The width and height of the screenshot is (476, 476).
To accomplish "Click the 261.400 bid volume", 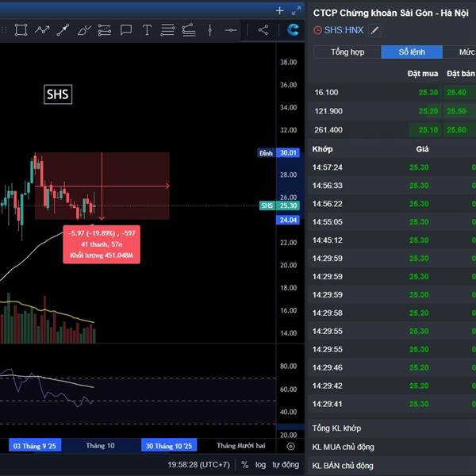I will point(328,130).
